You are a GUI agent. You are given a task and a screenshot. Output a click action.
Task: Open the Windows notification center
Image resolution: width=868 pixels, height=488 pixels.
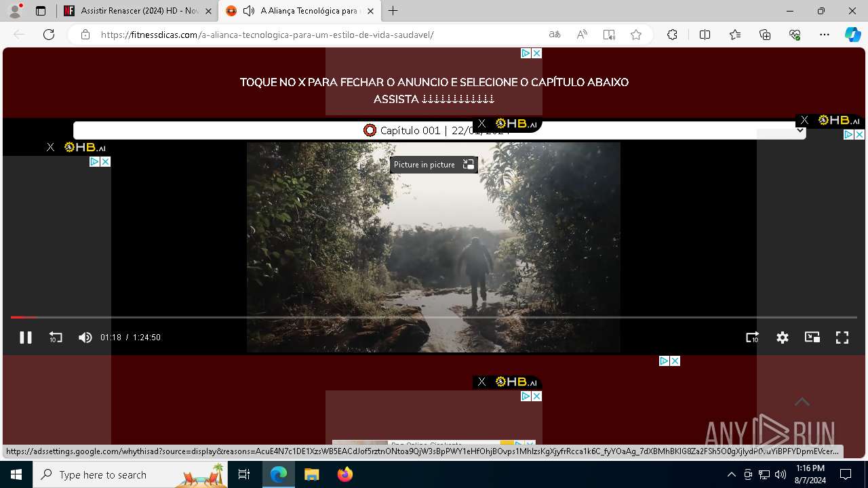(x=846, y=474)
